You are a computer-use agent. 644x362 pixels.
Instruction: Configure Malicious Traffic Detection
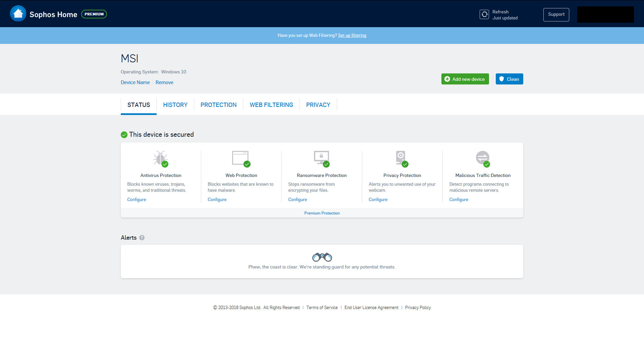(459, 199)
